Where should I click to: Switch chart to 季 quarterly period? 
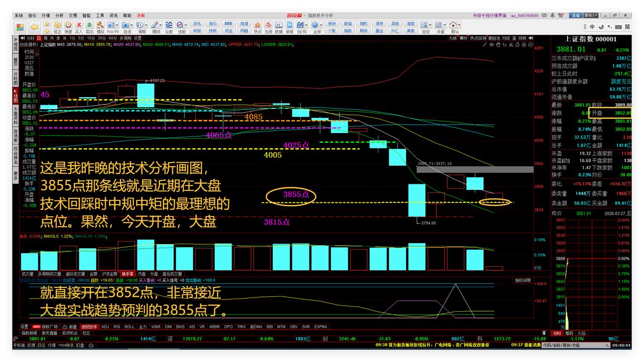pos(58,38)
